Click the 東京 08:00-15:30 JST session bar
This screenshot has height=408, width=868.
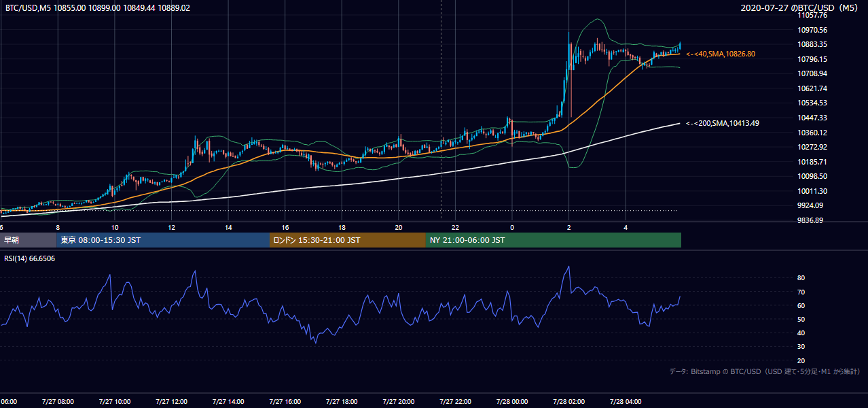pos(163,240)
